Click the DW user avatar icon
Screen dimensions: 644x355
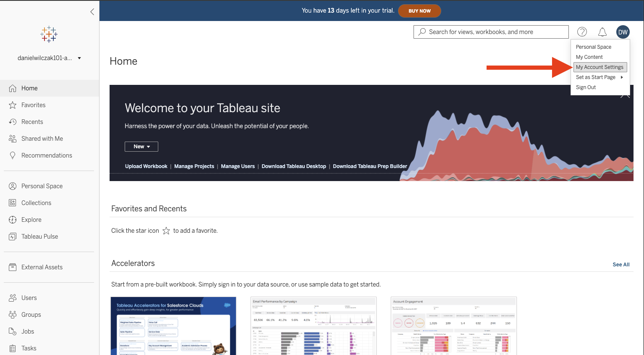[623, 32]
